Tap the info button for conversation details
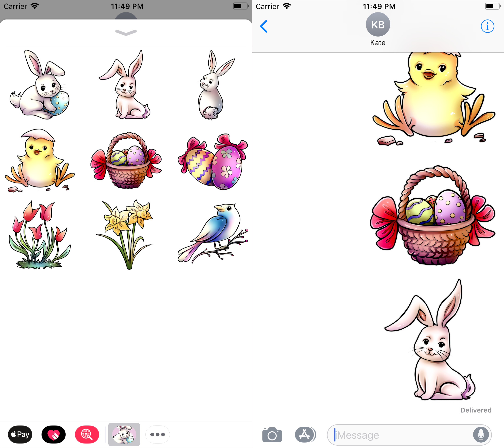 coord(488,26)
